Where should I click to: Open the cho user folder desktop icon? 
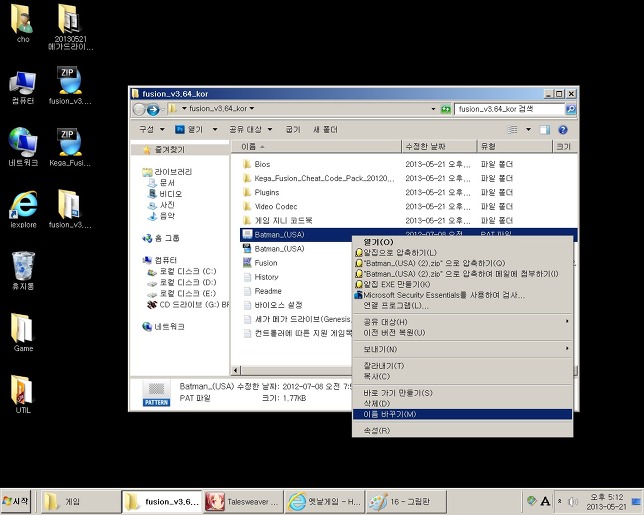pos(22,23)
